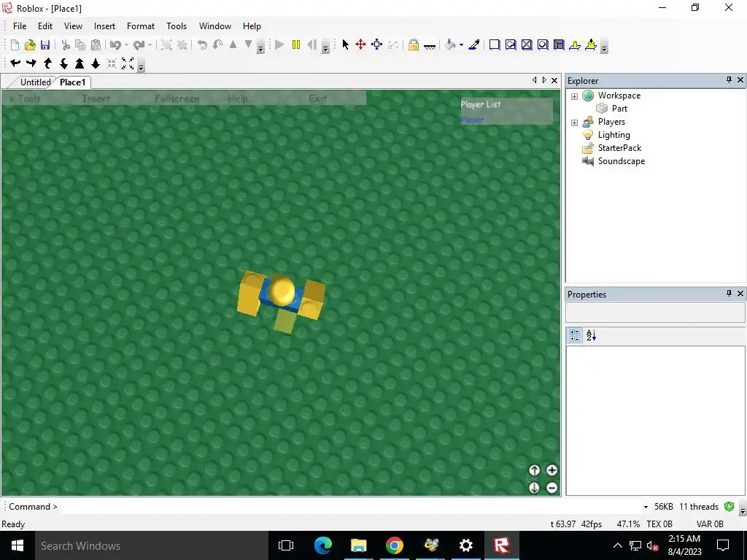Click the Cut scissors icon
The width and height of the screenshot is (747, 560).
[x=66, y=44]
